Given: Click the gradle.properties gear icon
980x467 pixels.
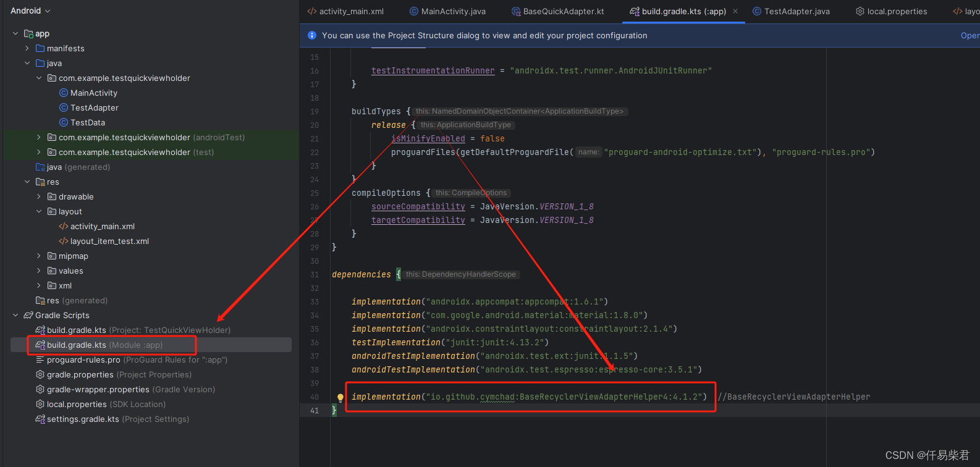Looking at the screenshot, I should point(40,374).
